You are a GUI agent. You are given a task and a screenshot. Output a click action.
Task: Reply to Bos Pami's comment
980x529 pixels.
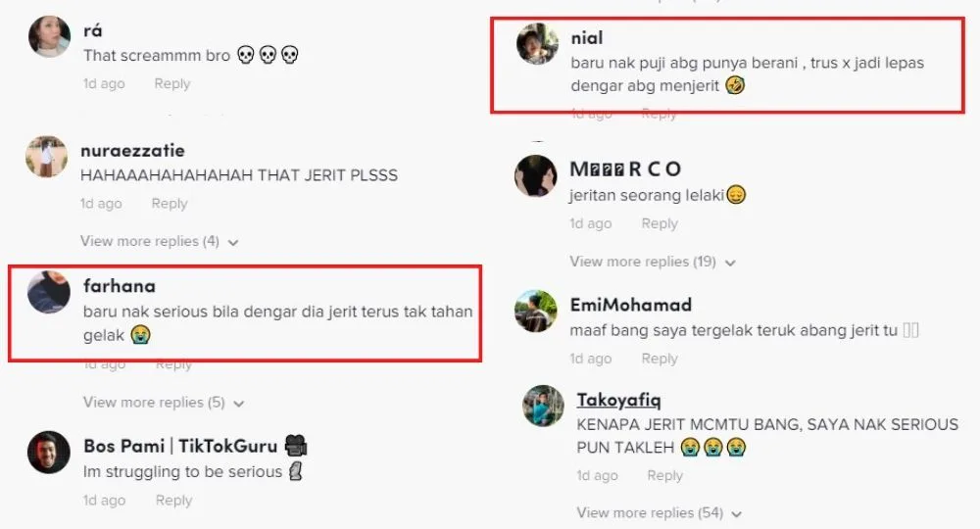pyautogui.click(x=173, y=501)
